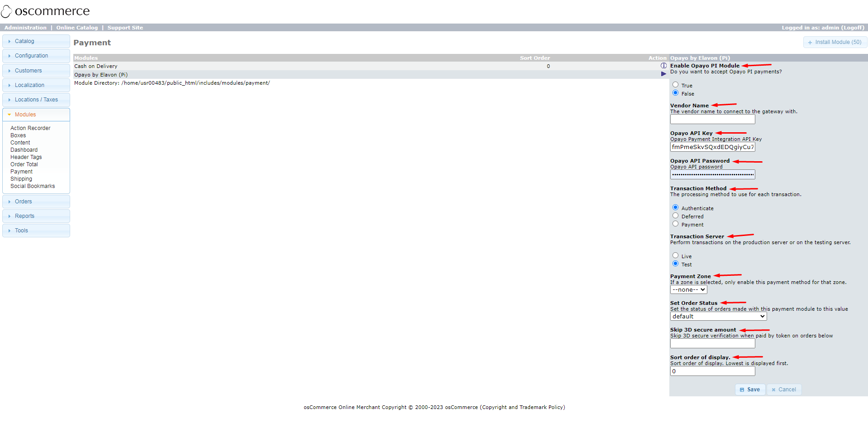
Task: Open the Set Order Status dropdown
Action: 718,317
